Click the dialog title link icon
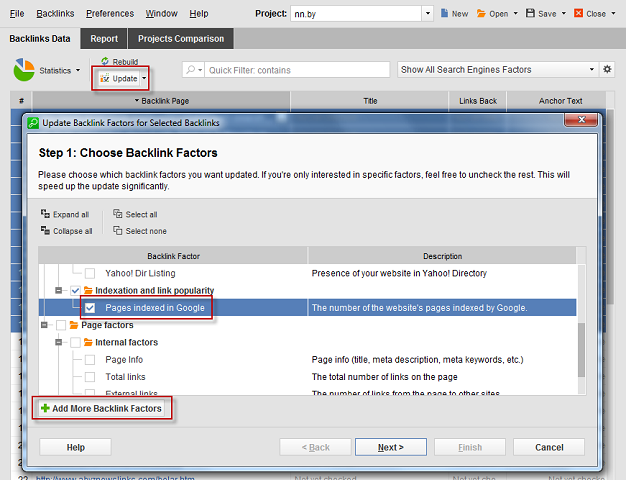This screenshot has height=480, width=626. 33,123
